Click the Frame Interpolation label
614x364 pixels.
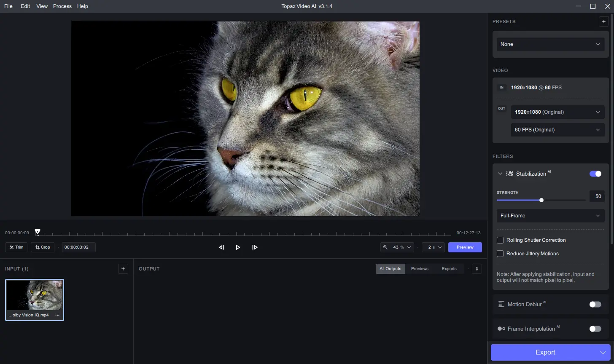531,329
